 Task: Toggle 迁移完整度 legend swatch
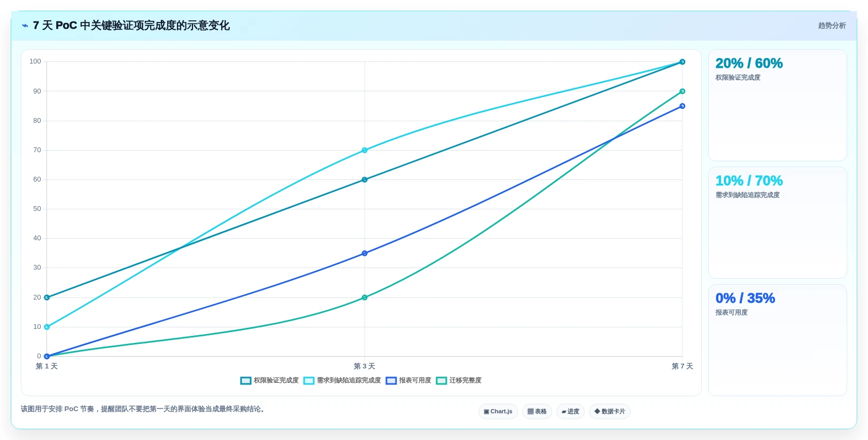pos(441,381)
